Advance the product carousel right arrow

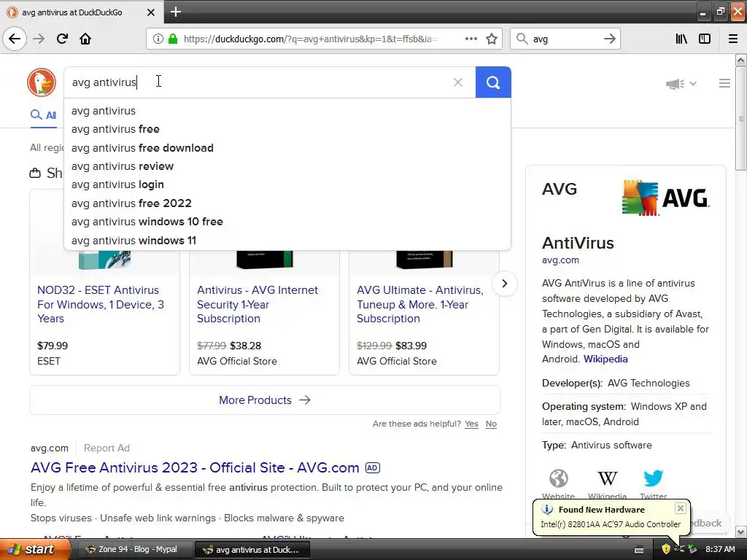(504, 284)
